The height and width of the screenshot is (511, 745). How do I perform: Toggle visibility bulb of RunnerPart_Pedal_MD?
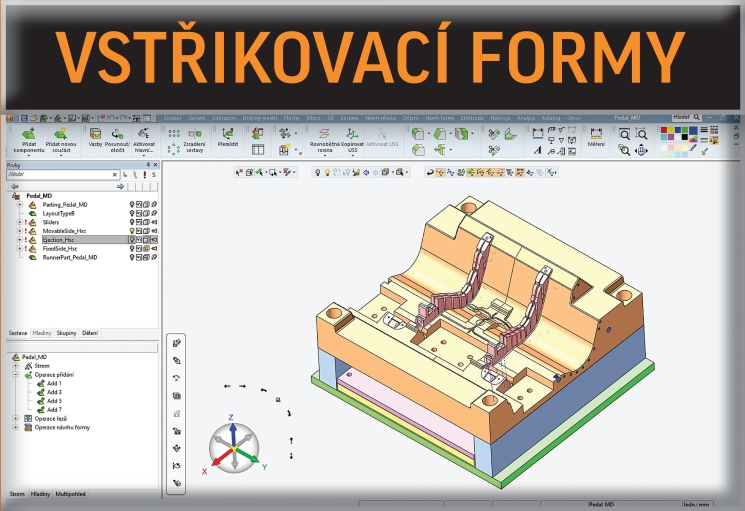(132, 257)
